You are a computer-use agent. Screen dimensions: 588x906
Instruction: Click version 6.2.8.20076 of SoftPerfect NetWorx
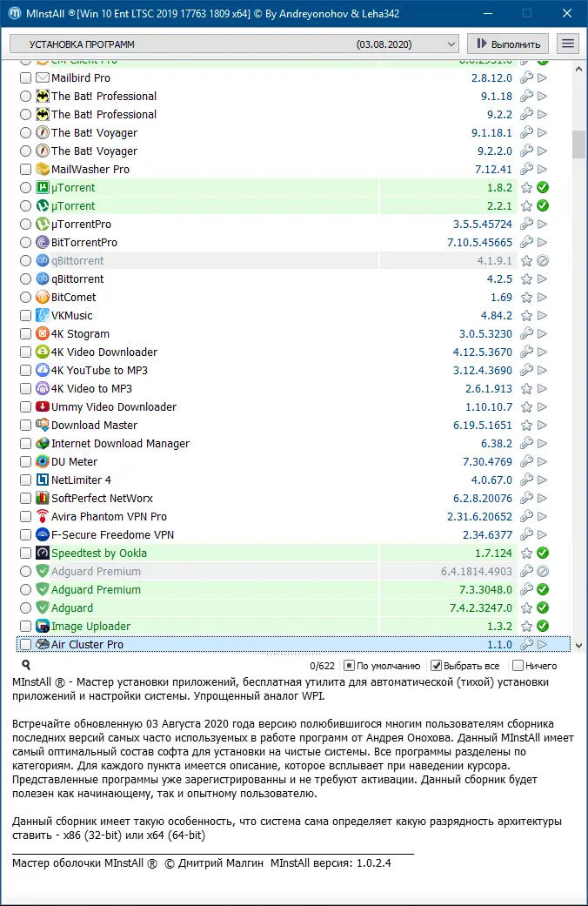point(482,499)
